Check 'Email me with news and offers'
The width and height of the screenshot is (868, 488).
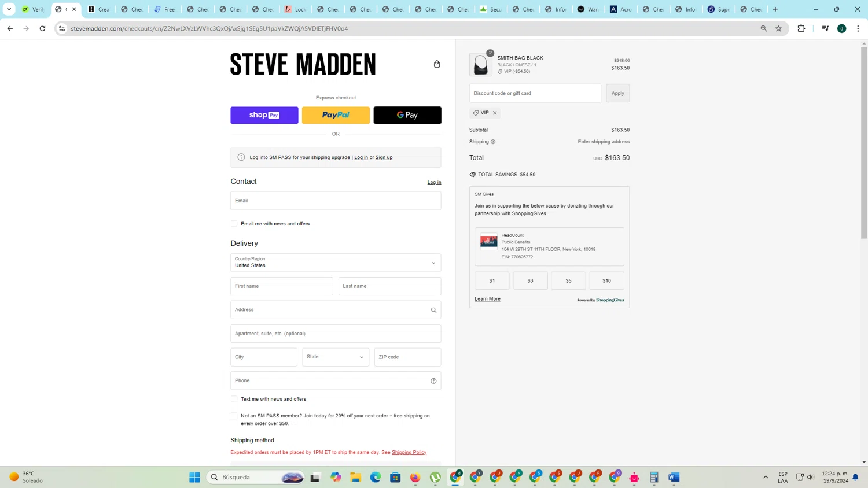coord(234,224)
